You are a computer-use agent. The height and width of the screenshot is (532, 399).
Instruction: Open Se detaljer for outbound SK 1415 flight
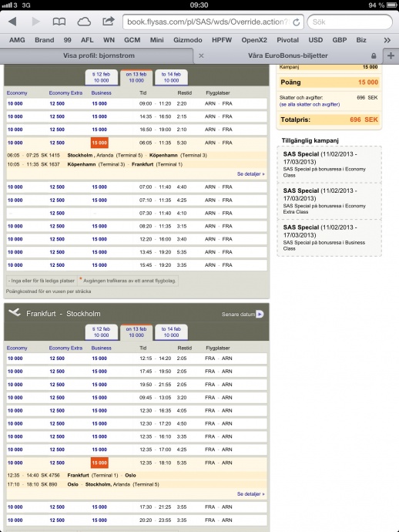251,174
